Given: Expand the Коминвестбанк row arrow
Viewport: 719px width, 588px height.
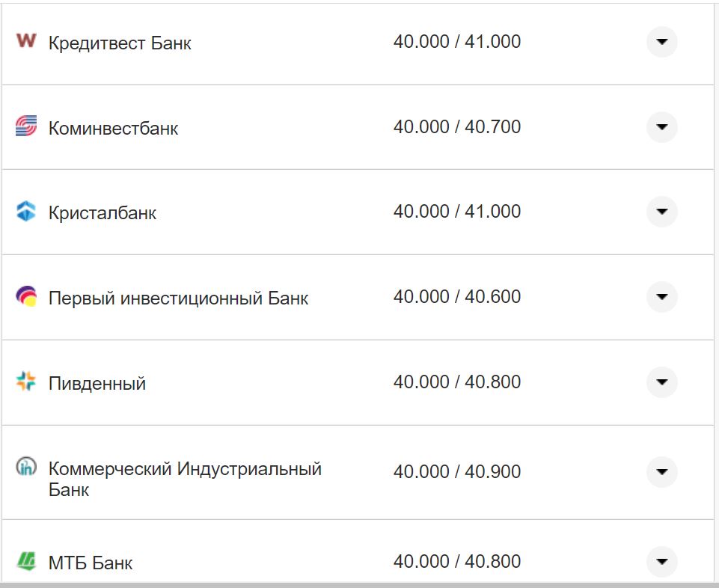Looking at the screenshot, I should tap(661, 127).
